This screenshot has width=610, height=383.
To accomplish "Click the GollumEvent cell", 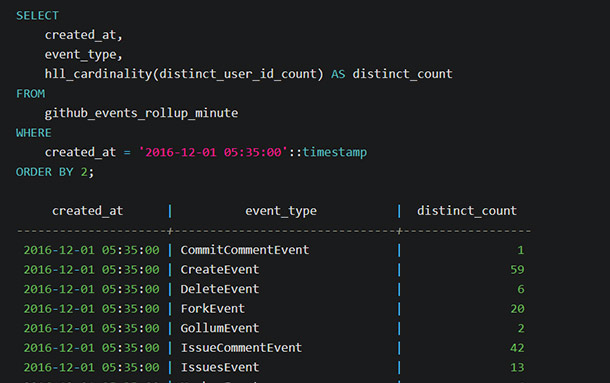I will 220,328.
